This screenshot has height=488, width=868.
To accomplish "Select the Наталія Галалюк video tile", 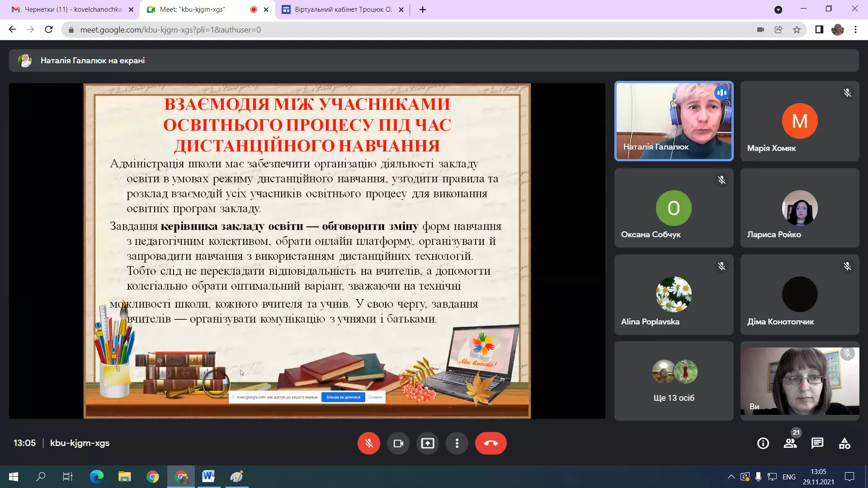I will [x=674, y=121].
